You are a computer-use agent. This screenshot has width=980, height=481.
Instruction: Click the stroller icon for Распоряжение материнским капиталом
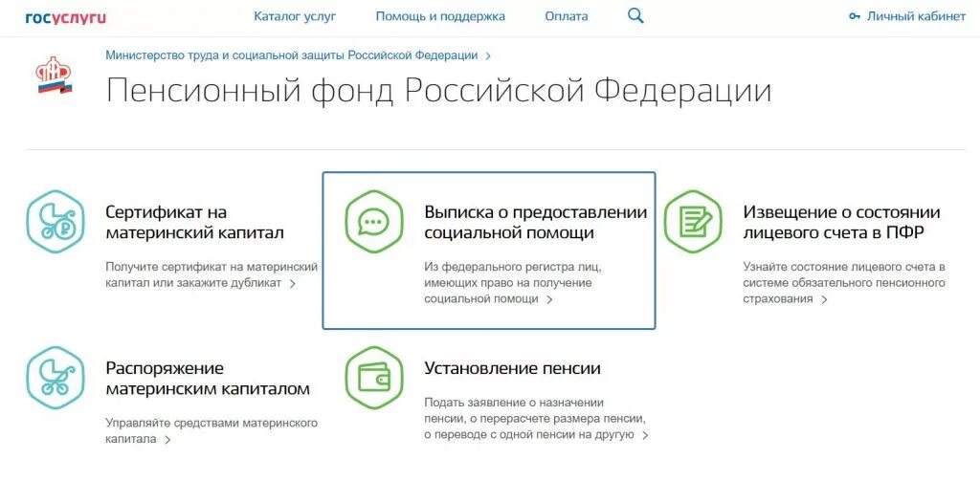(x=55, y=378)
